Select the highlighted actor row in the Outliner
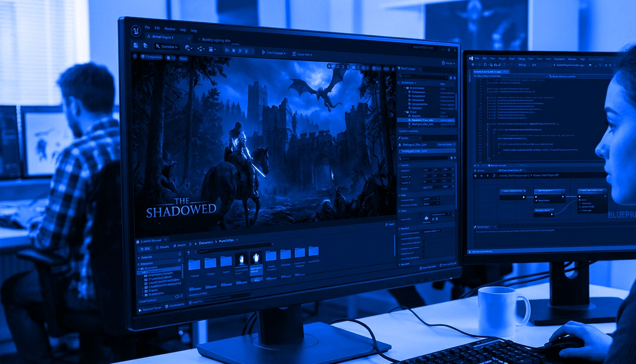636x364 pixels. tap(426, 120)
